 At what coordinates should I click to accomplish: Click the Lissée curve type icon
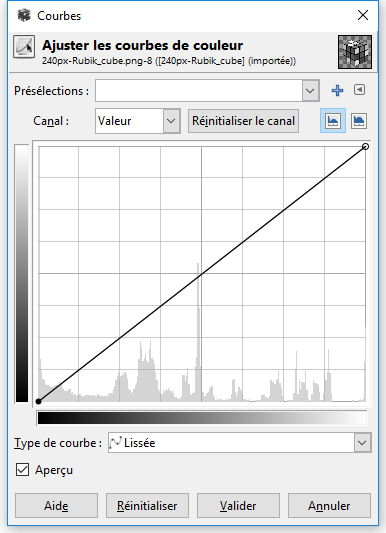(x=115, y=443)
